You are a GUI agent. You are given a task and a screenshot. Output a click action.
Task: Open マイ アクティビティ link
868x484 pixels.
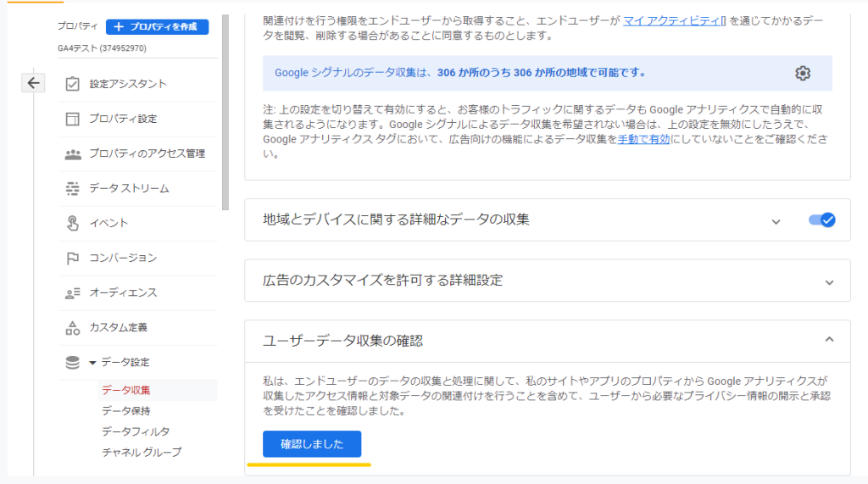coord(671,21)
